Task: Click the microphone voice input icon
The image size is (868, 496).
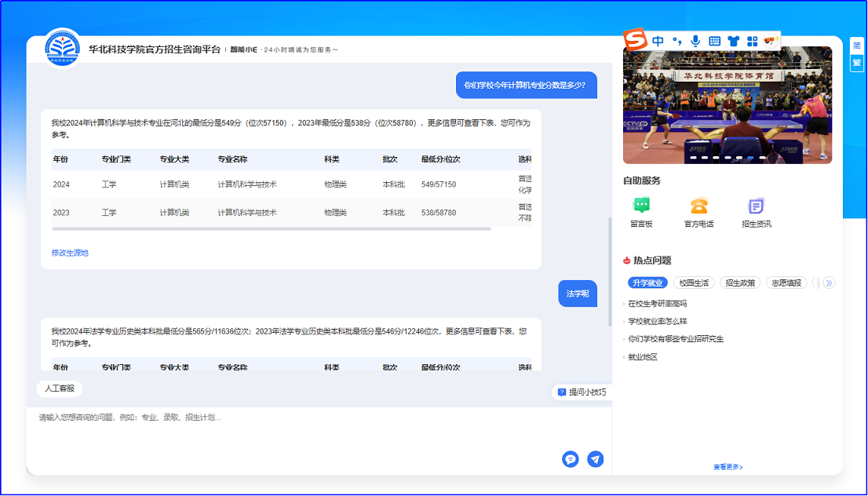Action: (695, 41)
